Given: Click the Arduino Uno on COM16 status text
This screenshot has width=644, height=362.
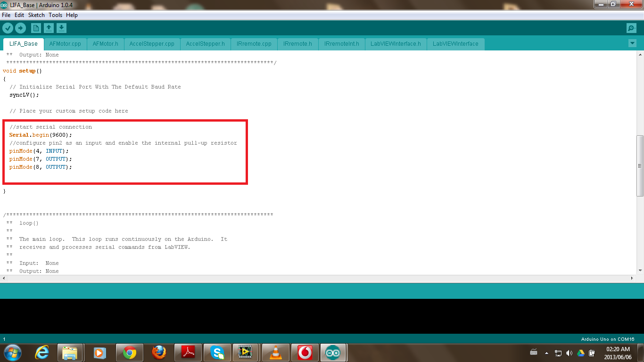Looking at the screenshot, I should (608, 339).
